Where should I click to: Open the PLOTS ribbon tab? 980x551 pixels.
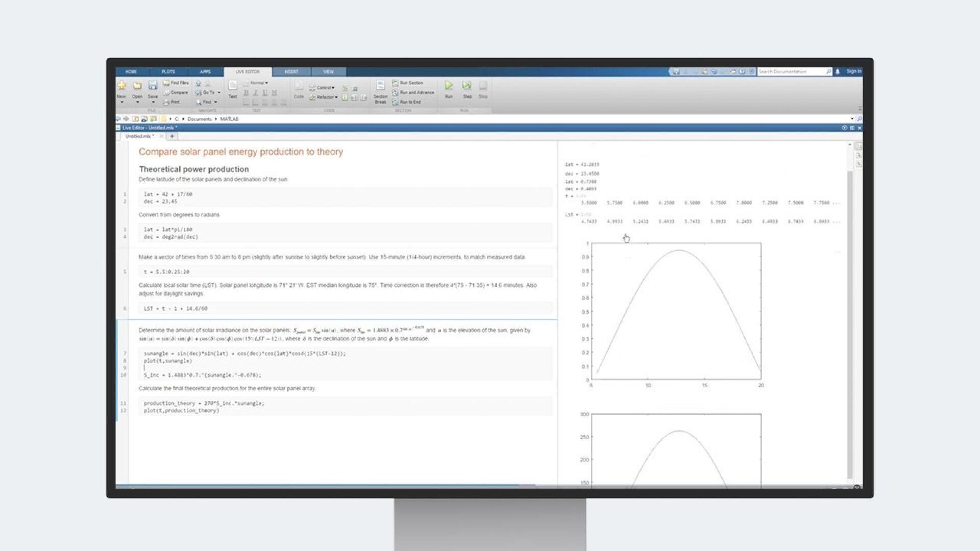click(169, 71)
